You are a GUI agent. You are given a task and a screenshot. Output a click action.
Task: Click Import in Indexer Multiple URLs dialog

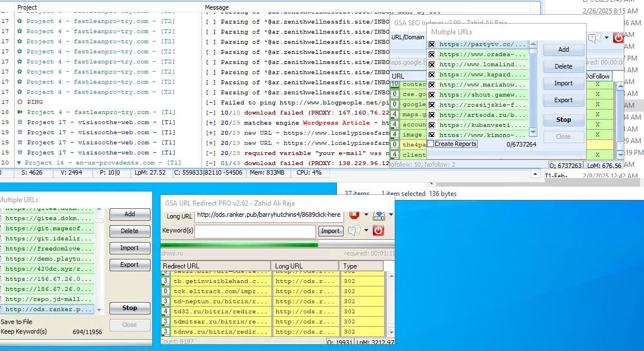(x=564, y=84)
